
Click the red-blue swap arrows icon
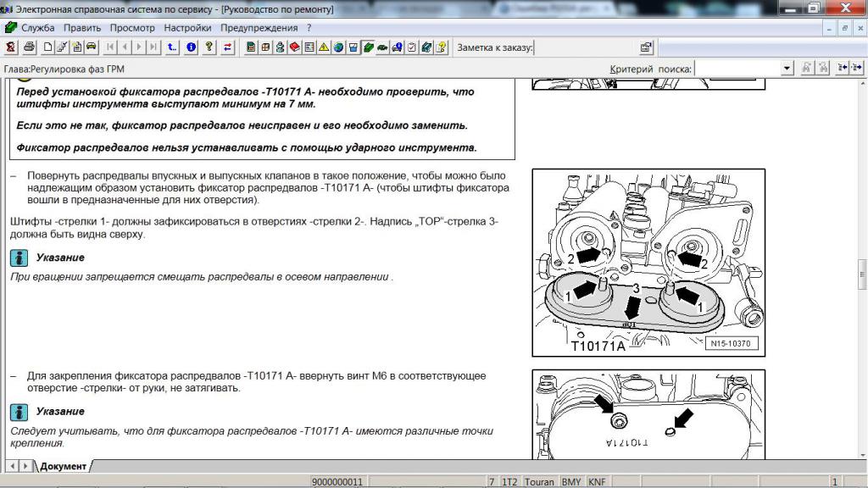pyautogui.click(x=227, y=47)
